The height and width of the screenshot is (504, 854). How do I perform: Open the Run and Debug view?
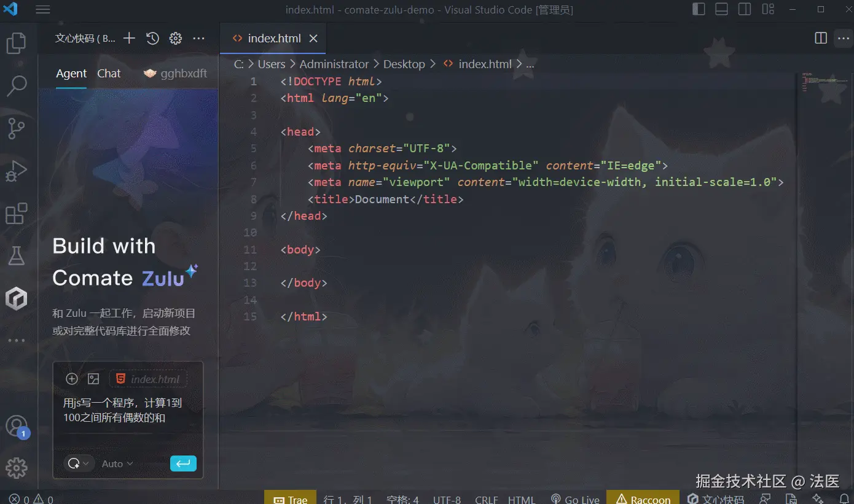(x=16, y=171)
